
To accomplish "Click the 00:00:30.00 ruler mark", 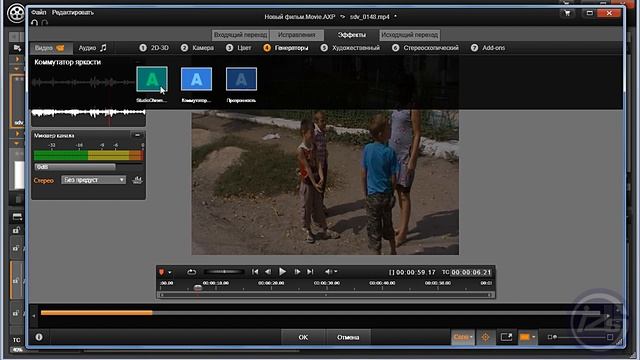I will 327,283.
